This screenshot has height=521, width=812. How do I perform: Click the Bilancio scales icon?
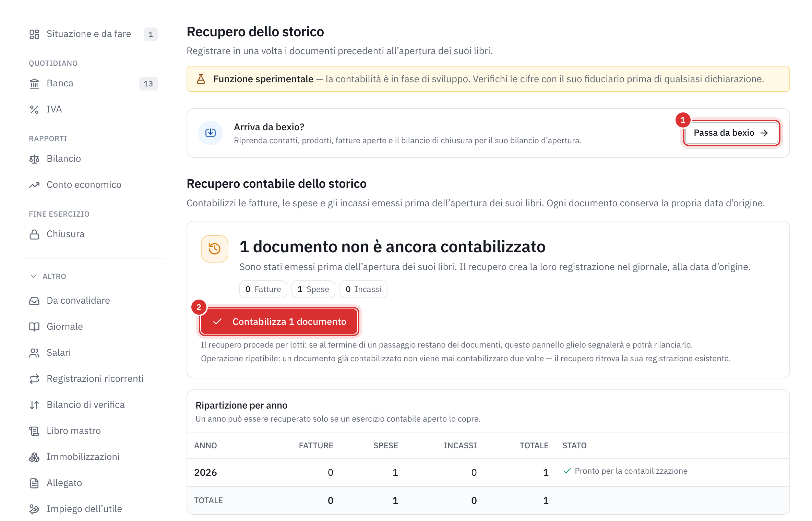click(34, 159)
